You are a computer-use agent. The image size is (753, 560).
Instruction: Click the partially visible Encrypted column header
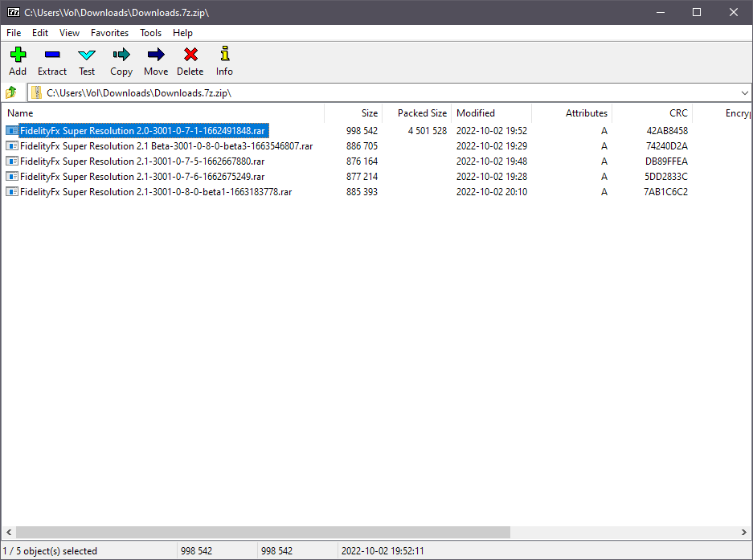(722, 112)
